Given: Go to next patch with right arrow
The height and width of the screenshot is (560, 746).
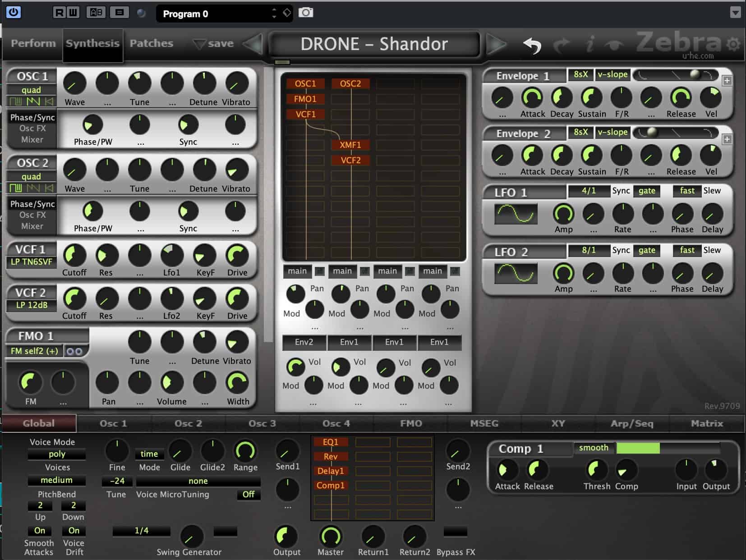Looking at the screenshot, I should tap(496, 44).
